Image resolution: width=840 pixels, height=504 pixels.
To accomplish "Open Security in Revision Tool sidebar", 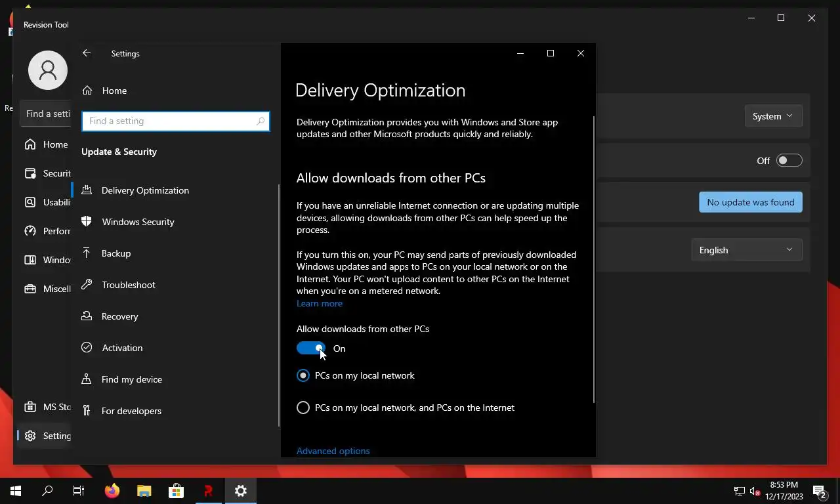I will coord(45,173).
